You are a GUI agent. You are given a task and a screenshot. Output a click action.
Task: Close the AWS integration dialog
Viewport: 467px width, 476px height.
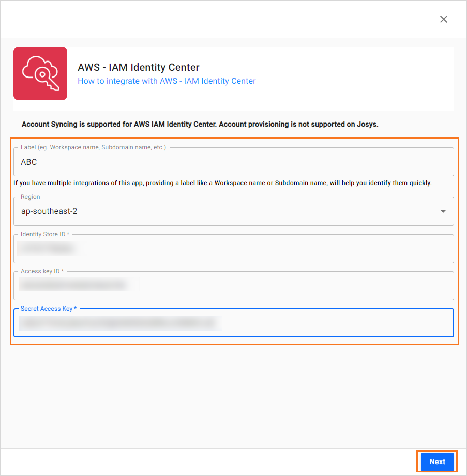click(x=443, y=19)
